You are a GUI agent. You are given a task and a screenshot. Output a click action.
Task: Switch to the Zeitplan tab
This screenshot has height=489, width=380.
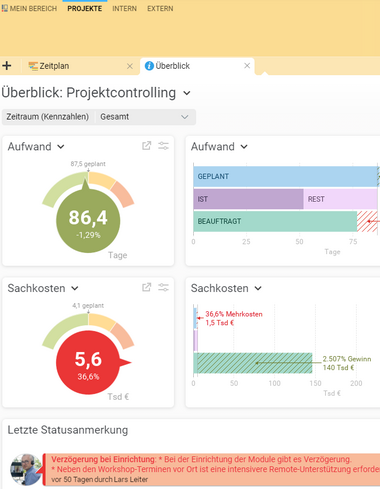pyautogui.click(x=80, y=66)
